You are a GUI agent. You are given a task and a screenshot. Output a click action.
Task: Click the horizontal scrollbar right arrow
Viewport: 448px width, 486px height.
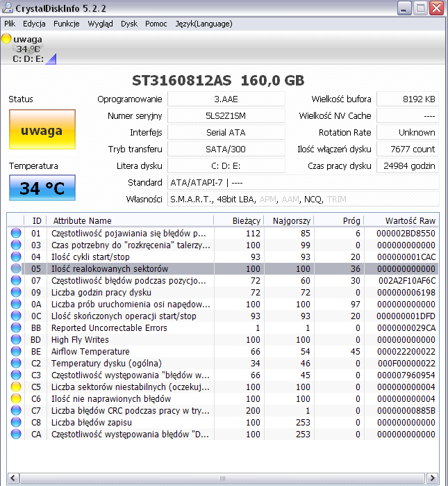pyautogui.click(x=432, y=478)
